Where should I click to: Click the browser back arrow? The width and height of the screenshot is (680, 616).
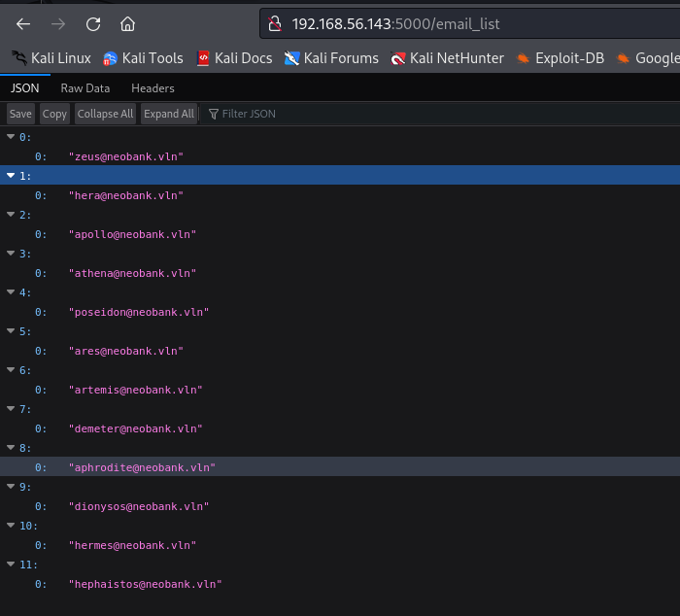click(23, 24)
